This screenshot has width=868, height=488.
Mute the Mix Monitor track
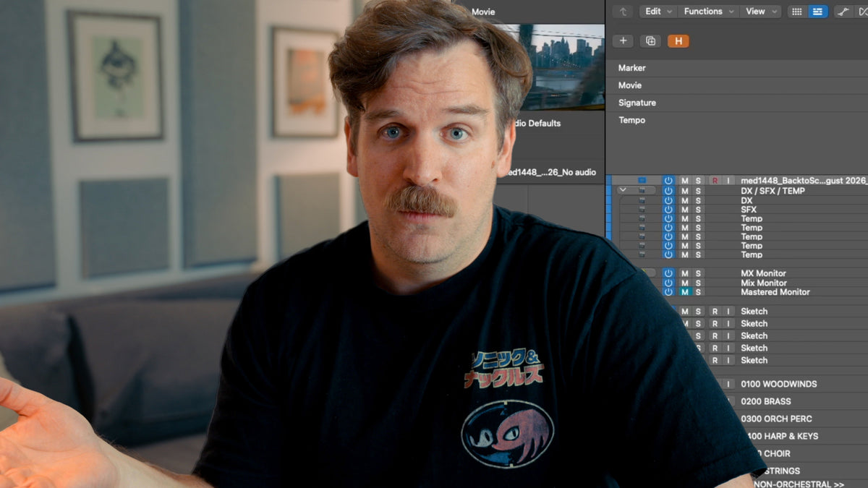(x=684, y=283)
